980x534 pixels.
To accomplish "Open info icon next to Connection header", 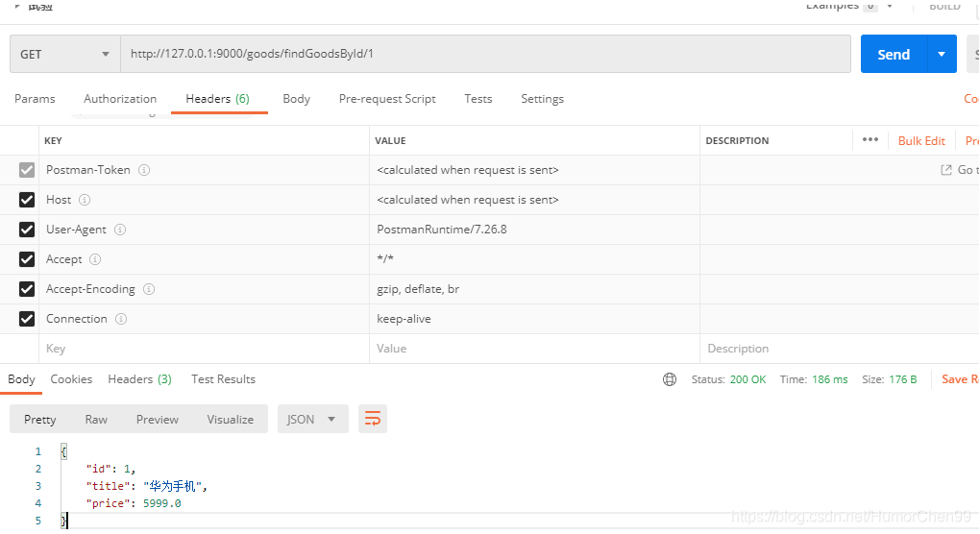I will [x=121, y=319].
